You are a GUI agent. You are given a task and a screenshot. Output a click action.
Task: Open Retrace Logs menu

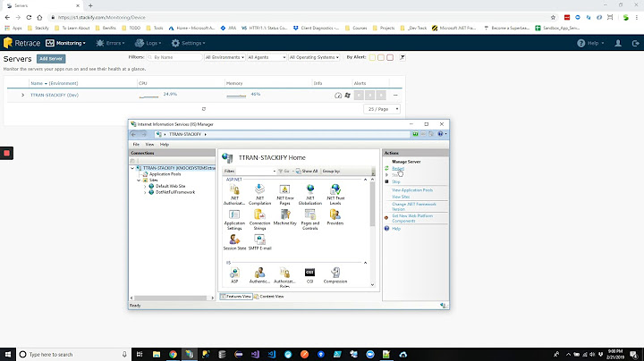[148, 43]
